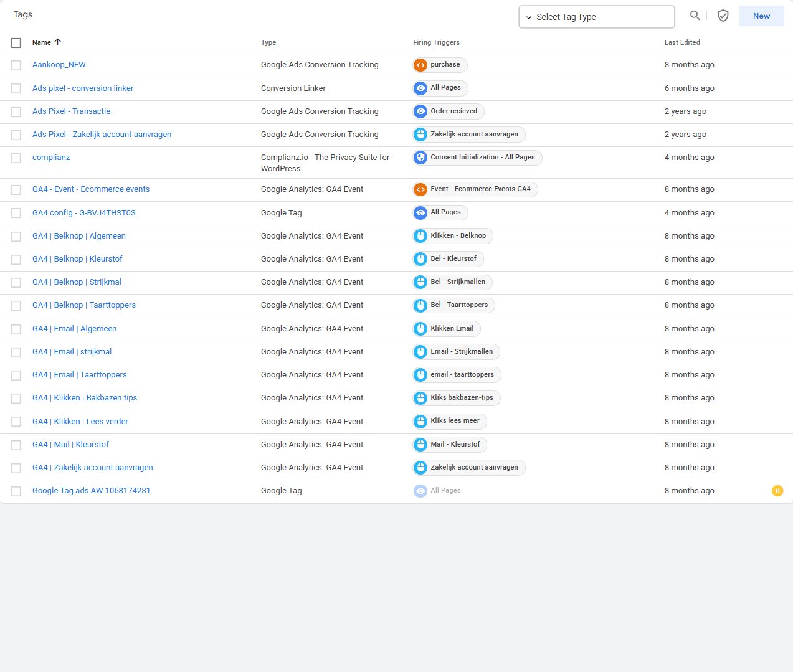Click the Type column header
This screenshot has height=672, width=793.
[x=268, y=42]
